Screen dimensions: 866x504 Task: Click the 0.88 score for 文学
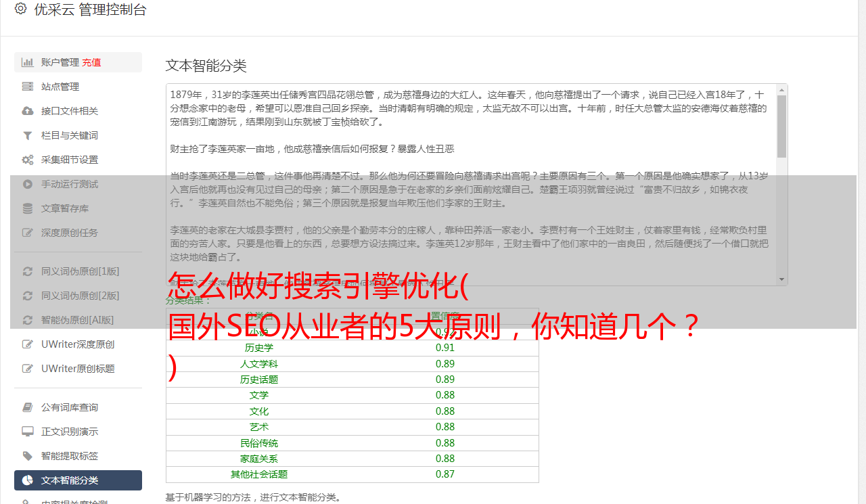point(445,395)
